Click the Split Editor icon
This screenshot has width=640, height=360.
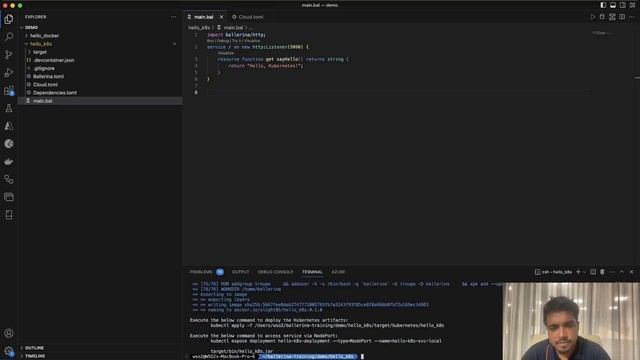(x=622, y=17)
